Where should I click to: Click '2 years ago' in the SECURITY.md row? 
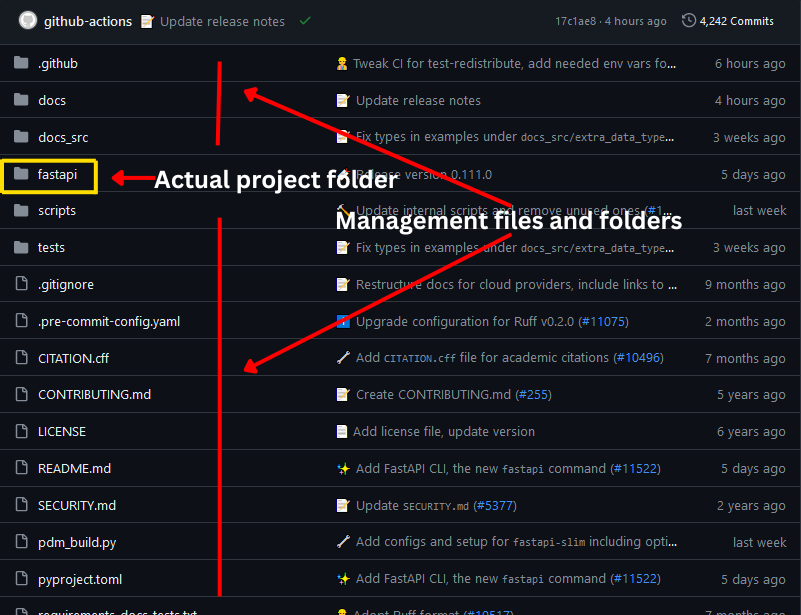[751, 505]
